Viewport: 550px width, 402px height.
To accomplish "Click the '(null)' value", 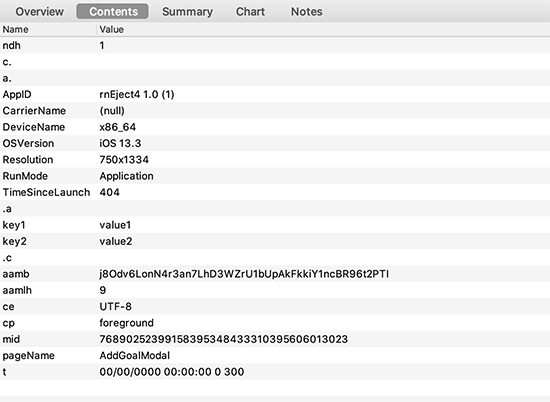I will pos(112,111).
